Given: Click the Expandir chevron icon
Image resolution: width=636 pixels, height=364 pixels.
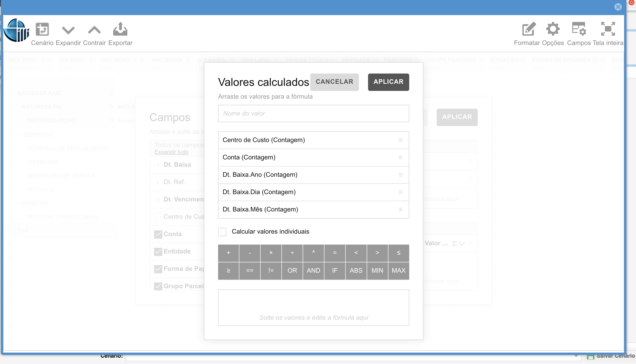Looking at the screenshot, I should (68, 30).
